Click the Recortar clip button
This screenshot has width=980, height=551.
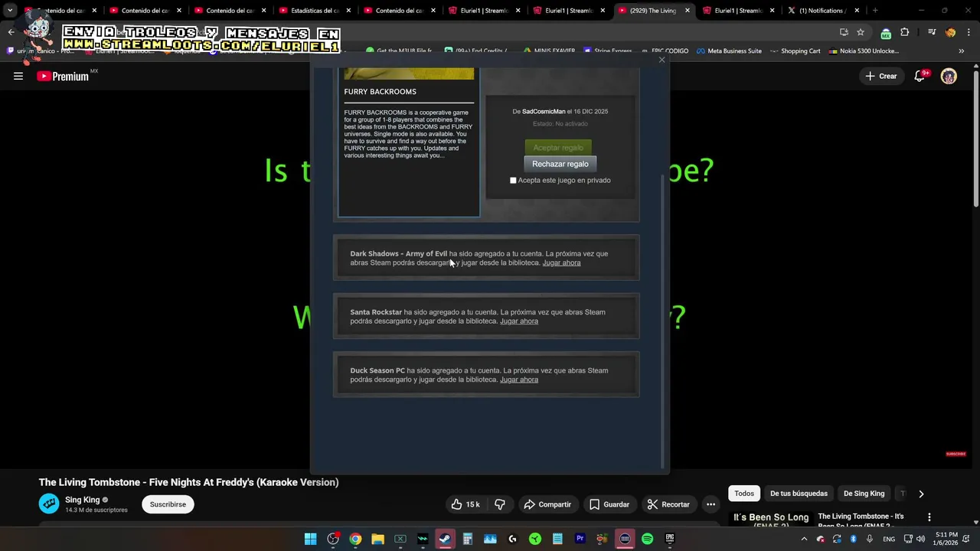pos(668,504)
